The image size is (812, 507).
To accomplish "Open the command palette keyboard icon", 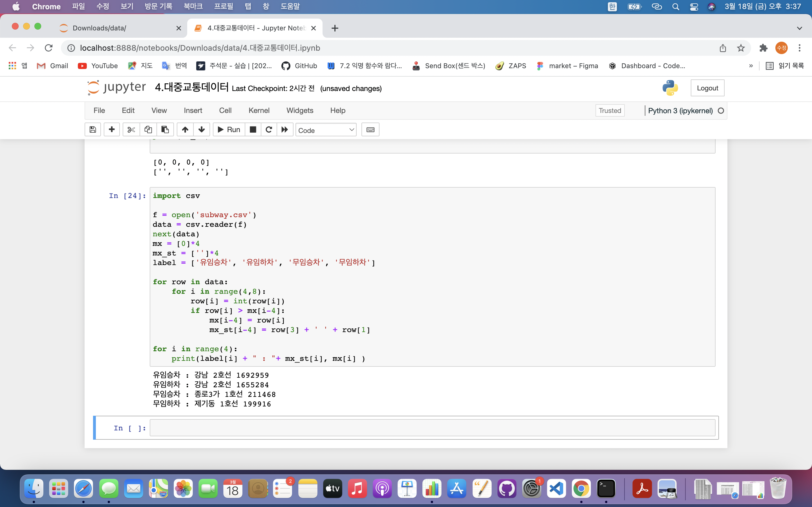I will point(370,130).
